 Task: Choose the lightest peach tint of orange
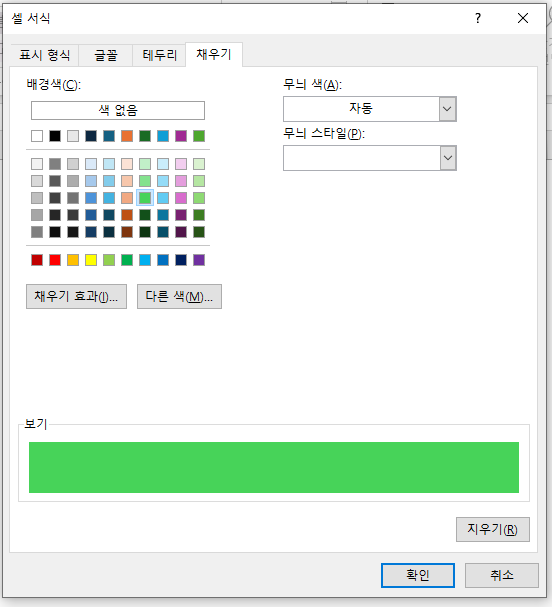(127, 164)
